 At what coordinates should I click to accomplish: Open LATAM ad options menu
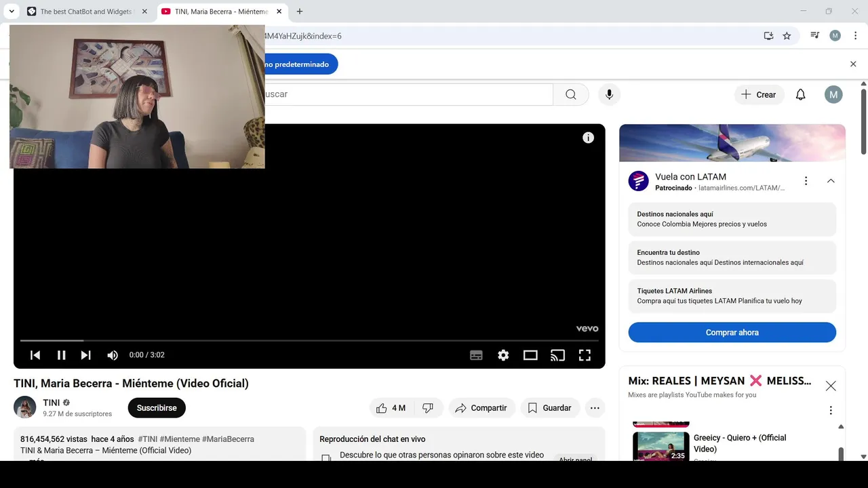pyautogui.click(x=806, y=181)
